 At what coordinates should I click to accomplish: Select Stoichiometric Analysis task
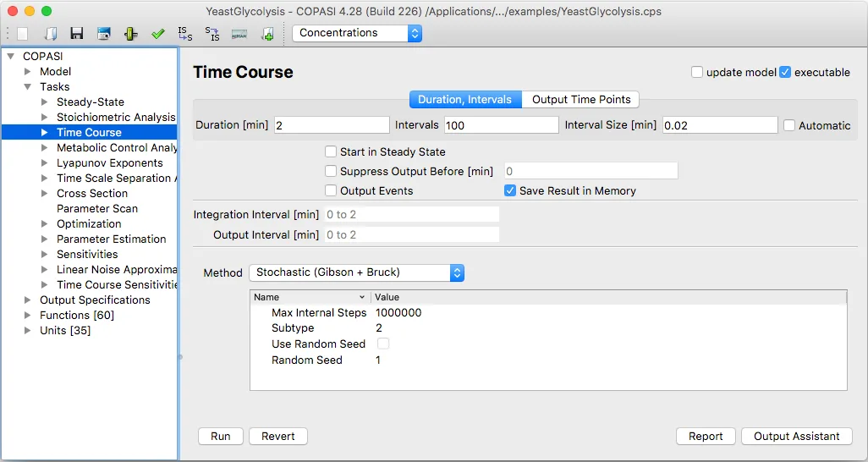click(116, 118)
